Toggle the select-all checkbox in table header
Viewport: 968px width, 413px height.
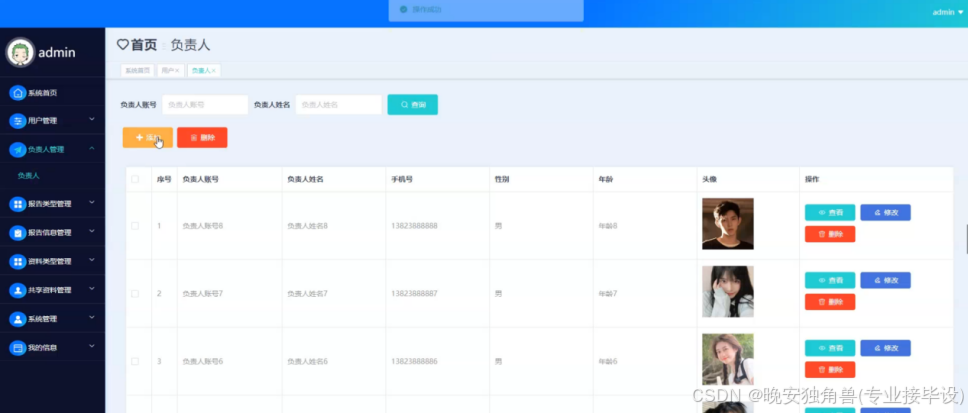(x=135, y=180)
